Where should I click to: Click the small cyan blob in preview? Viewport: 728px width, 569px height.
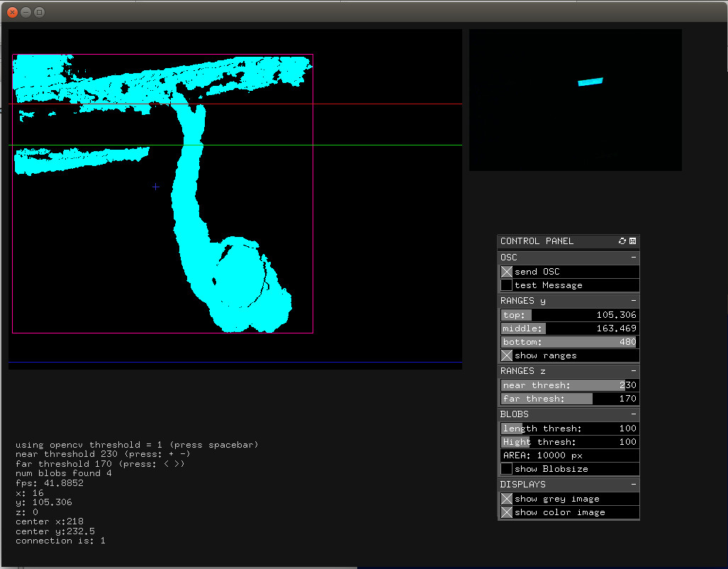click(590, 82)
